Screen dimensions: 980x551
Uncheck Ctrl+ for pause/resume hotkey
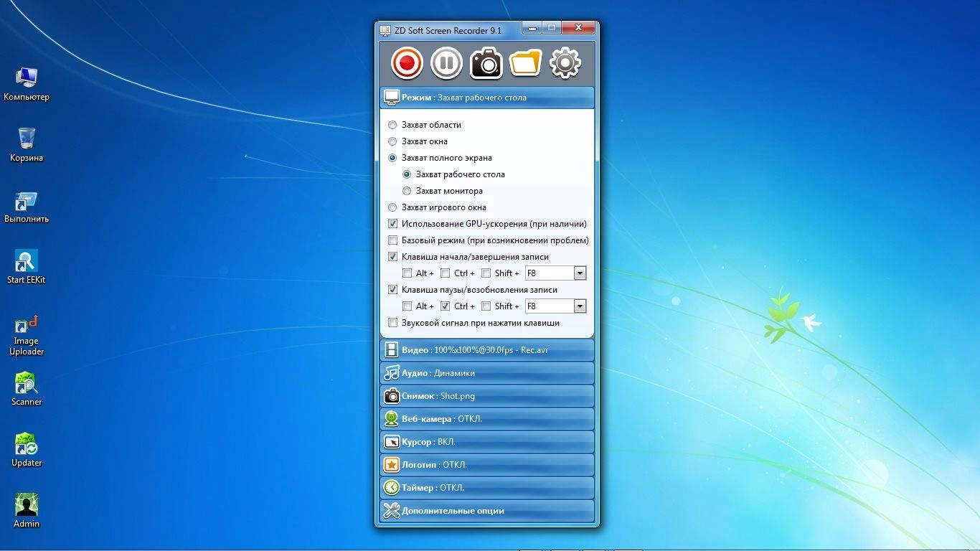[445, 306]
